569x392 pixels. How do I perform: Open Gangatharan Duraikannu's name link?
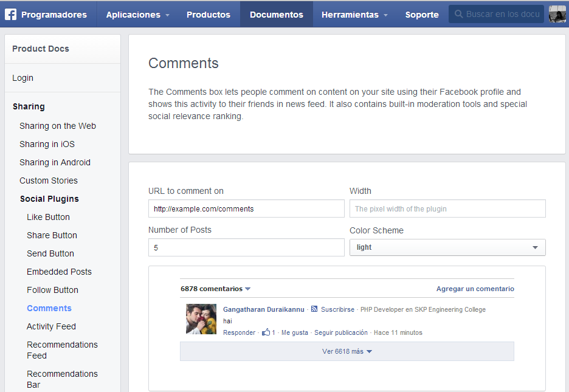click(264, 309)
